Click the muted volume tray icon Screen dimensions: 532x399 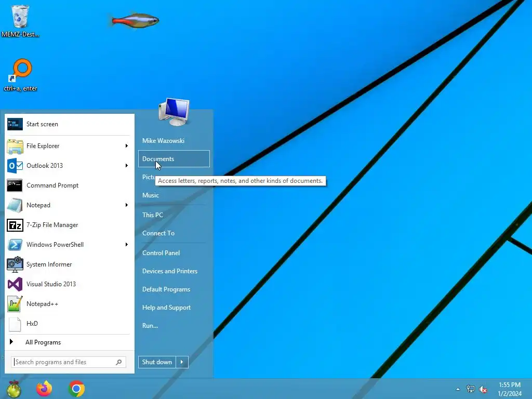click(x=483, y=389)
